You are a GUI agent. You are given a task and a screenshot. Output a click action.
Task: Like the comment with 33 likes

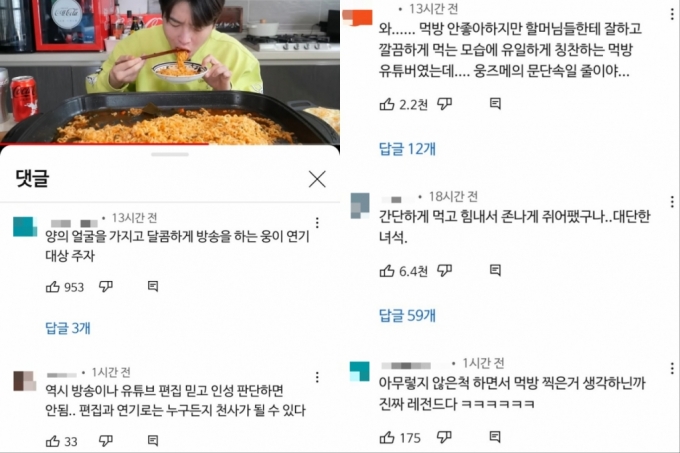[x=52, y=441]
